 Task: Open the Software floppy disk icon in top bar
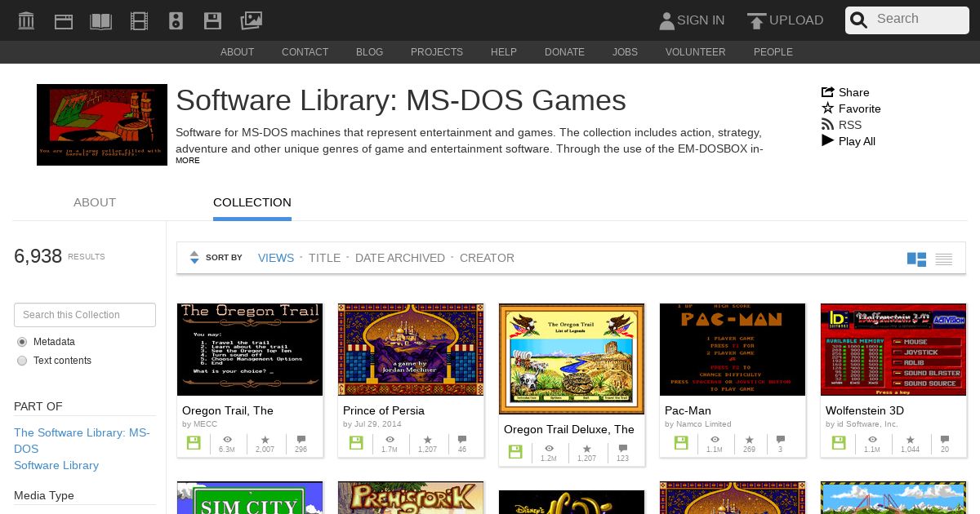[213, 20]
